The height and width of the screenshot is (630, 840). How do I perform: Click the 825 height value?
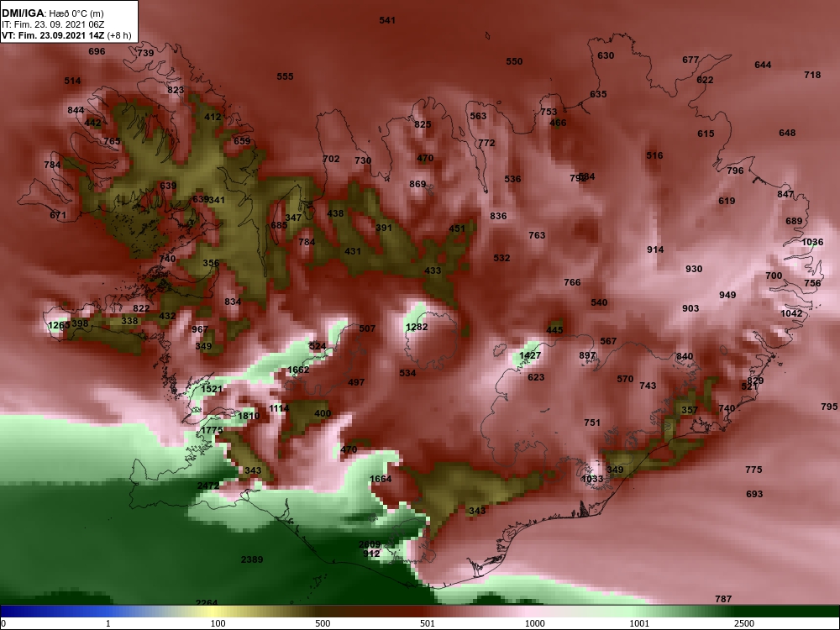point(423,124)
